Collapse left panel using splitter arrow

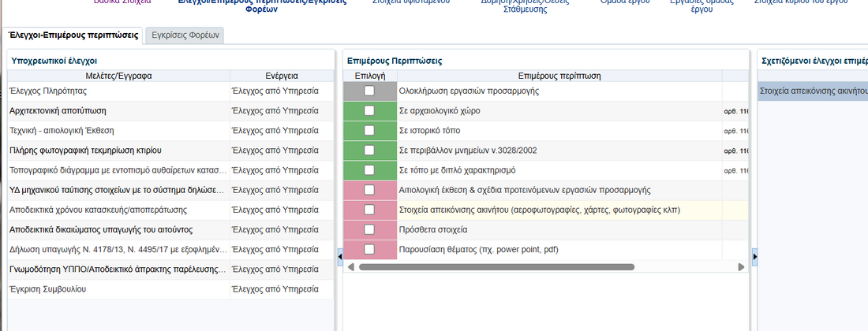[339, 256]
